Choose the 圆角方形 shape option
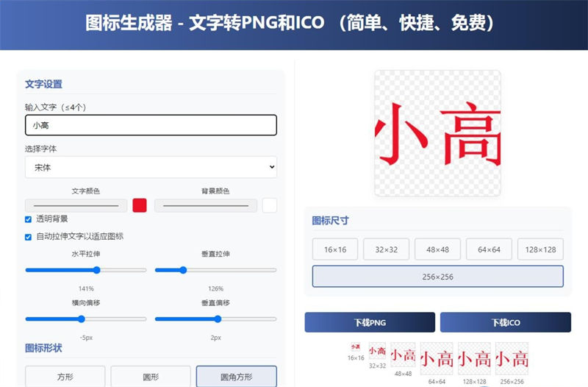Viewport: 588px width, 387px height. pyautogui.click(x=236, y=377)
